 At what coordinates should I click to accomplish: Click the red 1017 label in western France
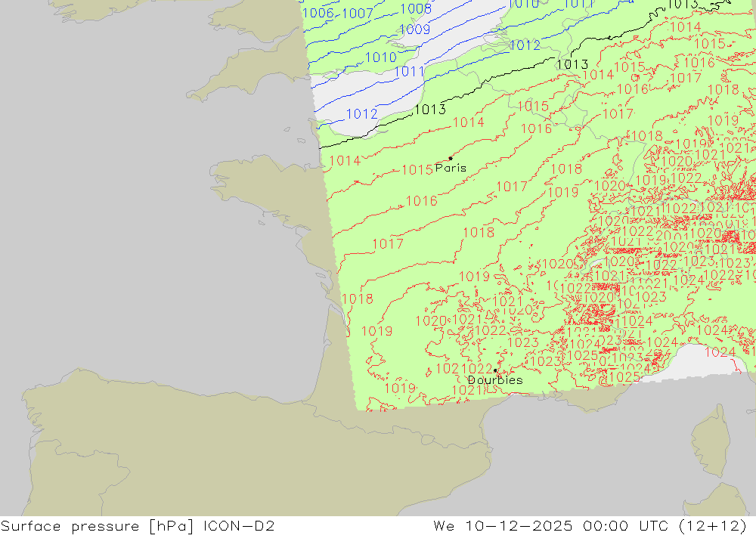pyautogui.click(x=388, y=244)
